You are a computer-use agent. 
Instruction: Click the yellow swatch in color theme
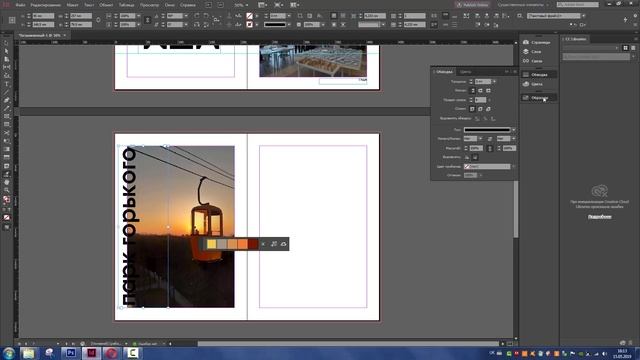click(212, 244)
